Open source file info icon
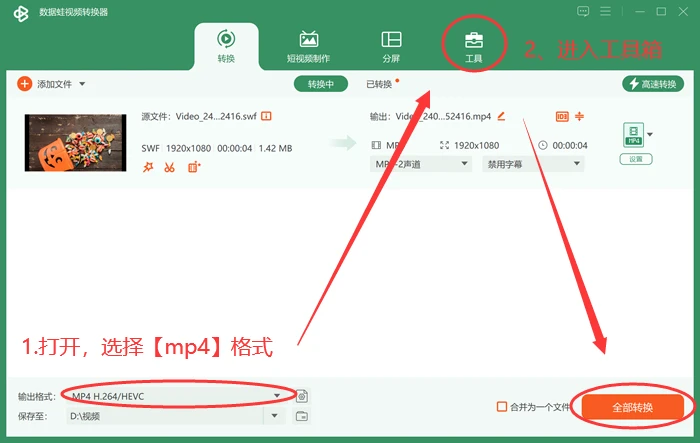 point(266,116)
